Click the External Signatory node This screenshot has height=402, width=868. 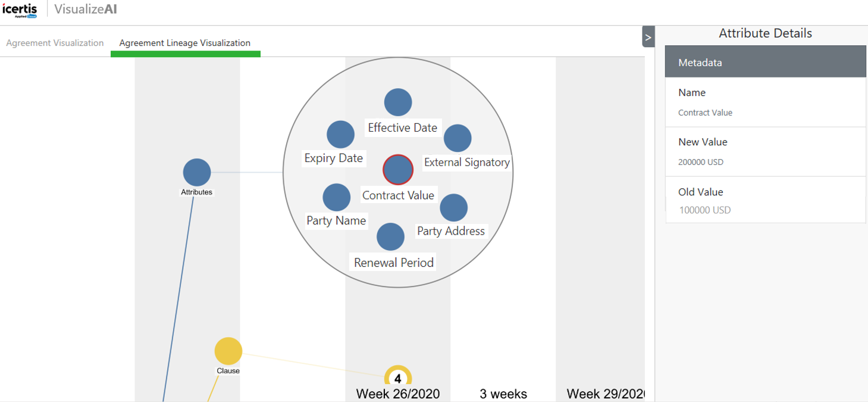[x=457, y=138]
